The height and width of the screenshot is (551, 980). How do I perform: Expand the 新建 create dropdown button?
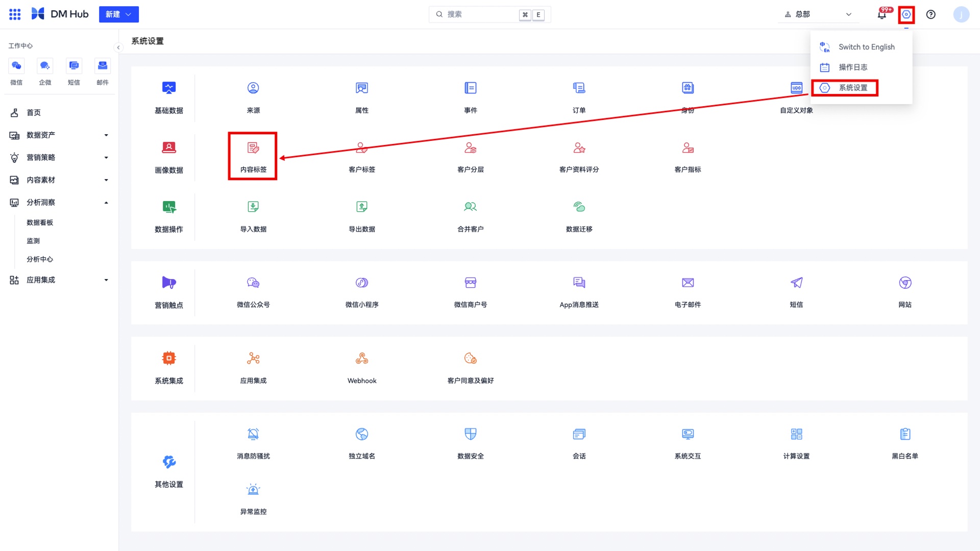119,14
